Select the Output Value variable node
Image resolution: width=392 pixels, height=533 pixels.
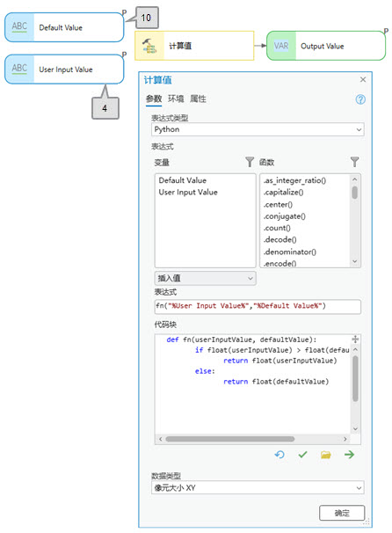click(x=326, y=46)
